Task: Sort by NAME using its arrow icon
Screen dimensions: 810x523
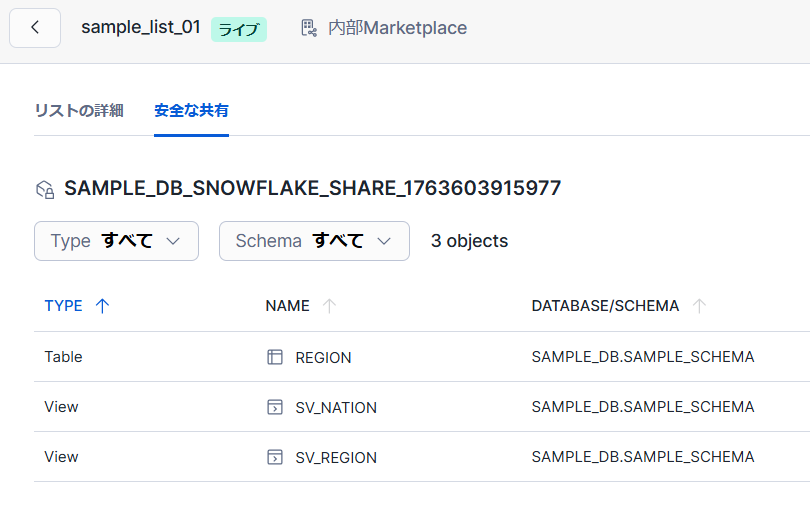Action: pos(329,306)
